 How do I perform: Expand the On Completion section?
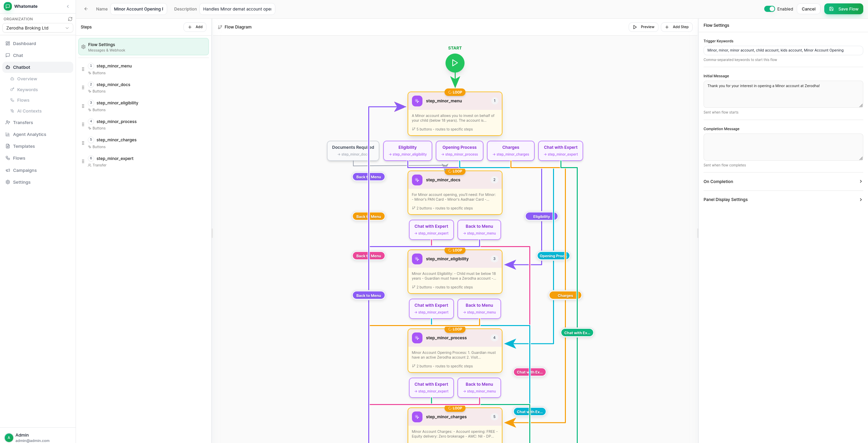783,181
